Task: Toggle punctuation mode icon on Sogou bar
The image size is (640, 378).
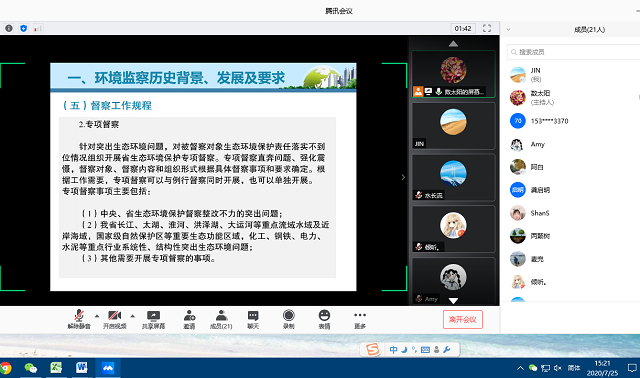Action: (x=414, y=350)
